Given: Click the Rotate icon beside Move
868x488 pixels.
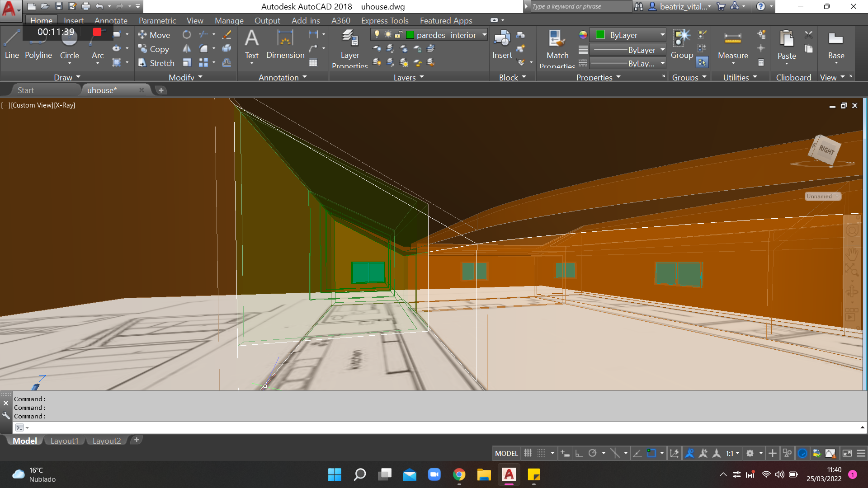Looking at the screenshot, I should tap(187, 35).
